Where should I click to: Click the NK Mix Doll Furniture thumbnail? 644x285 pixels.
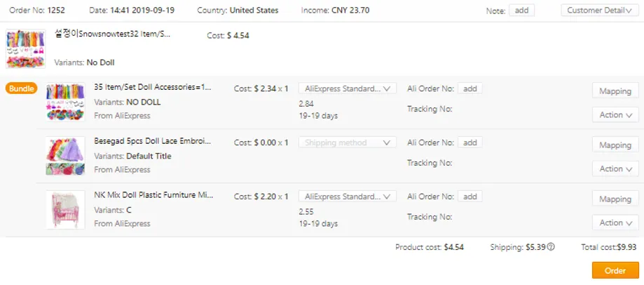click(65, 209)
